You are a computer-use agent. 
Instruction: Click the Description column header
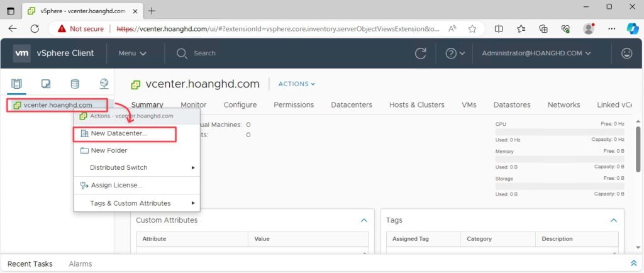pos(577,239)
